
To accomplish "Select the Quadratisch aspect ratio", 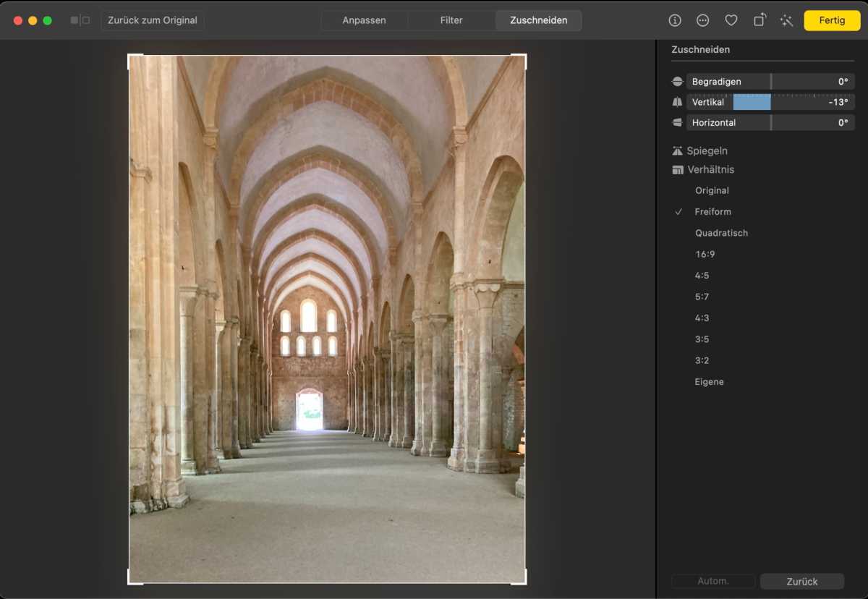I will pos(721,233).
